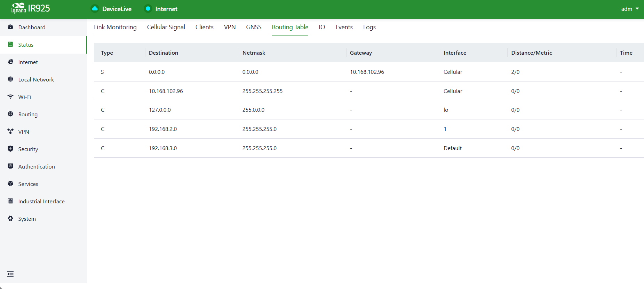Click the Distance/Metric column header
The height and width of the screenshot is (289, 644).
(x=532, y=53)
